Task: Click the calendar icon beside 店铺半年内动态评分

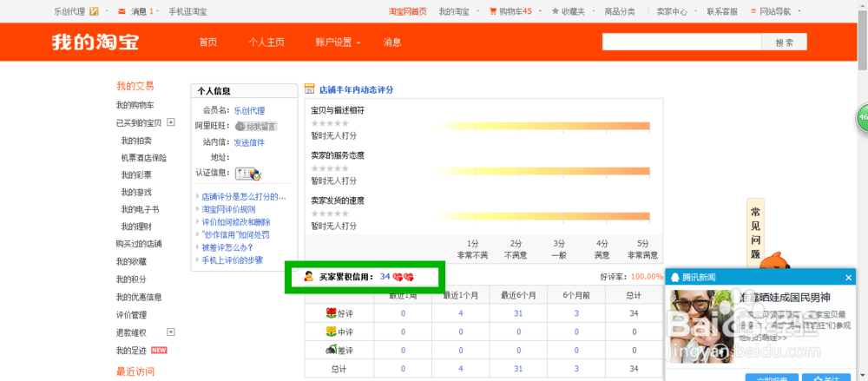Action: coord(310,89)
